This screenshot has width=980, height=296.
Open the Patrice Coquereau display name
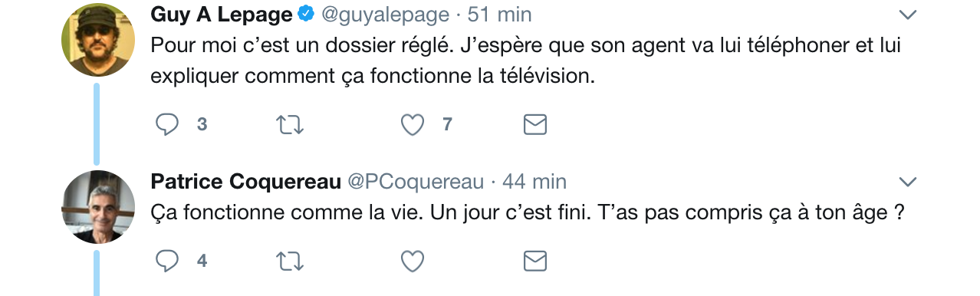(x=246, y=182)
